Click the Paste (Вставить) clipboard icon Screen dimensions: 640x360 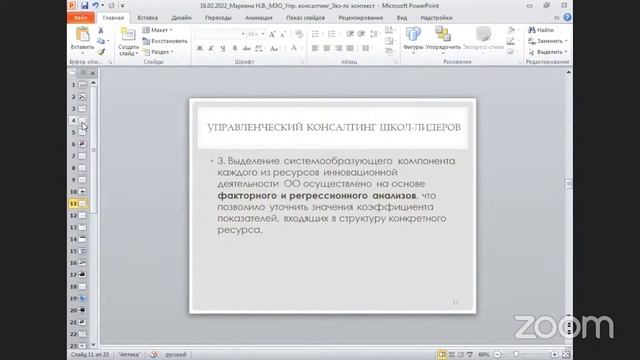tap(82, 35)
